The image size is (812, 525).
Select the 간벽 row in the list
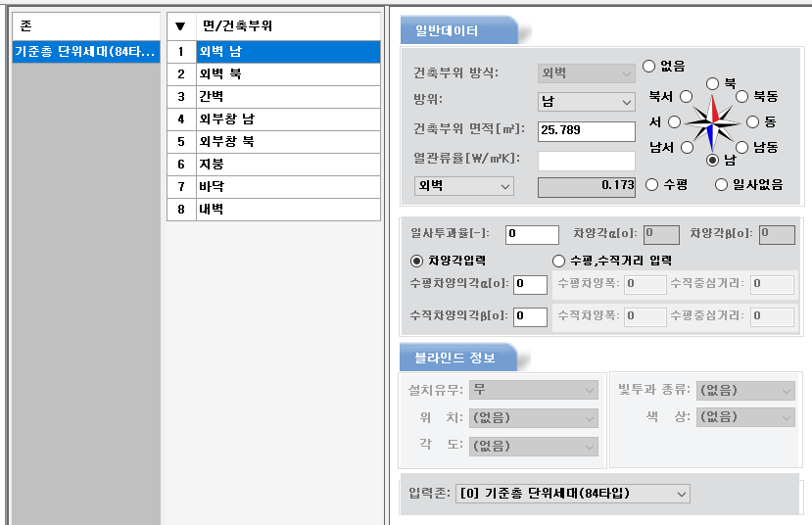coord(288,96)
